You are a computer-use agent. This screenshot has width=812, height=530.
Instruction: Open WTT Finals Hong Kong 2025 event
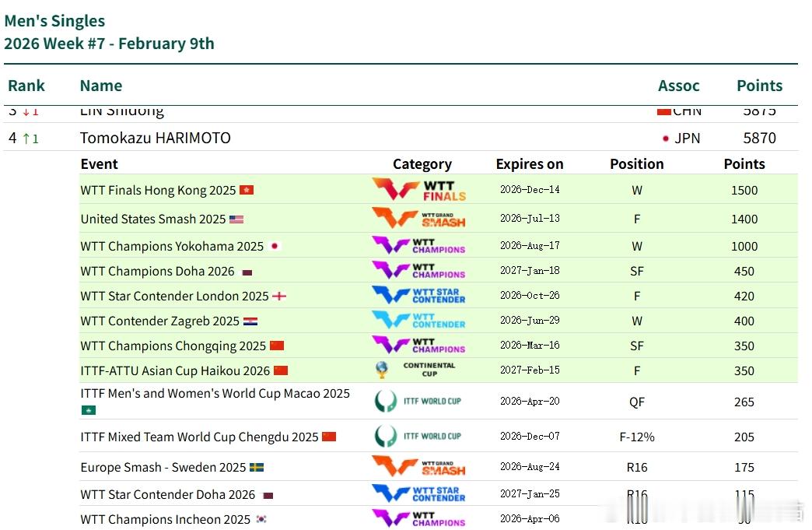coord(158,190)
